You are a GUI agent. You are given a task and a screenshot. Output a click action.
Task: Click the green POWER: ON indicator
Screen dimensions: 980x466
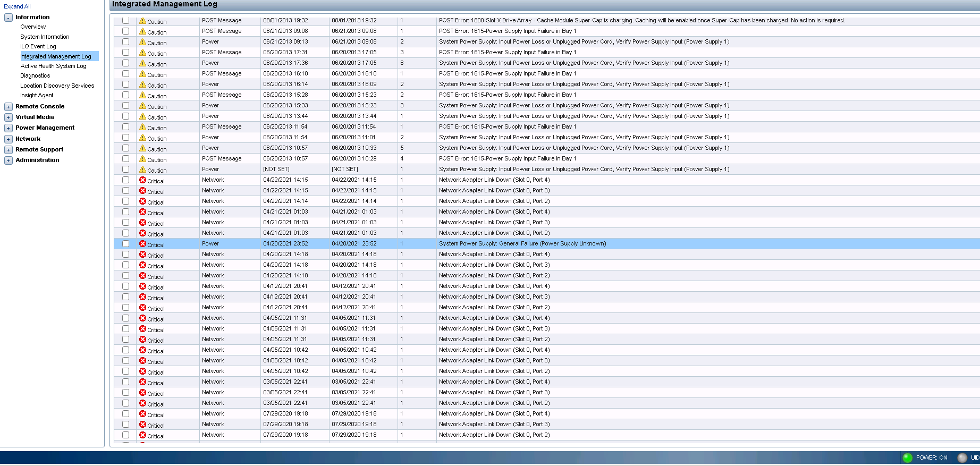[907, 457]
